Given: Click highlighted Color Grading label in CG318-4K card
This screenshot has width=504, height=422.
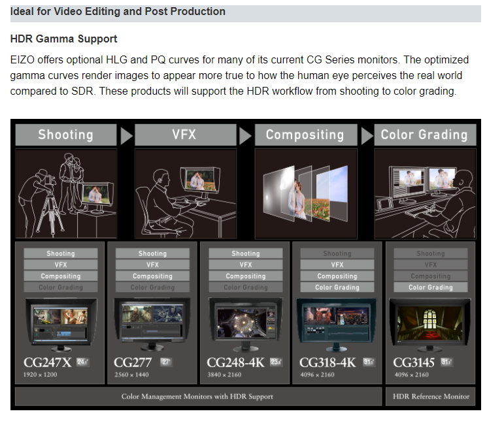Looking at the screenshot, I should click(x=337, y=287).
